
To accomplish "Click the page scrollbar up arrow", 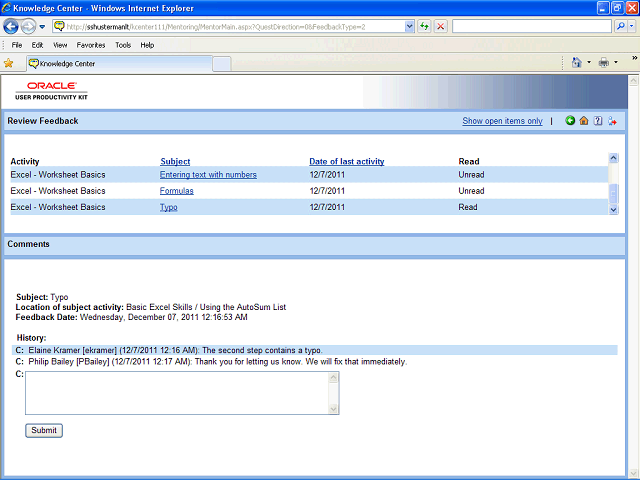I will coord(633,80).
